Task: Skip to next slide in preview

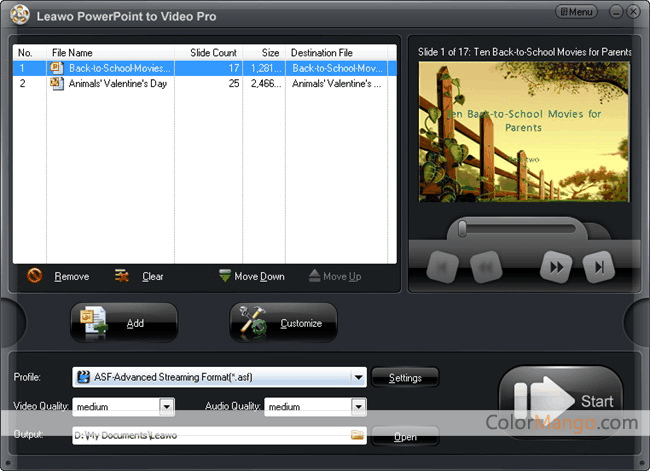Action: click(x=598, y=267)
